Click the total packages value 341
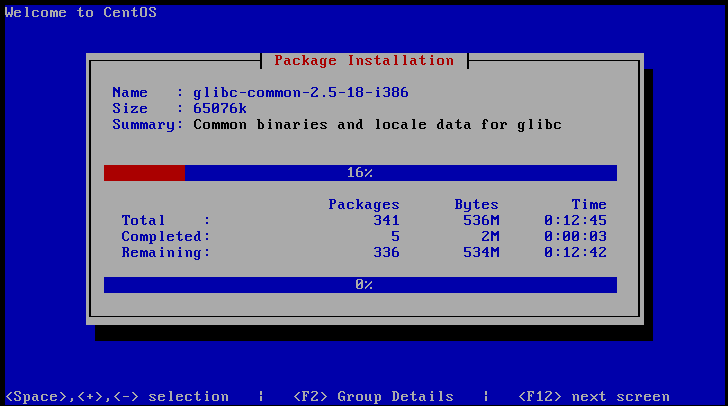 386,220
